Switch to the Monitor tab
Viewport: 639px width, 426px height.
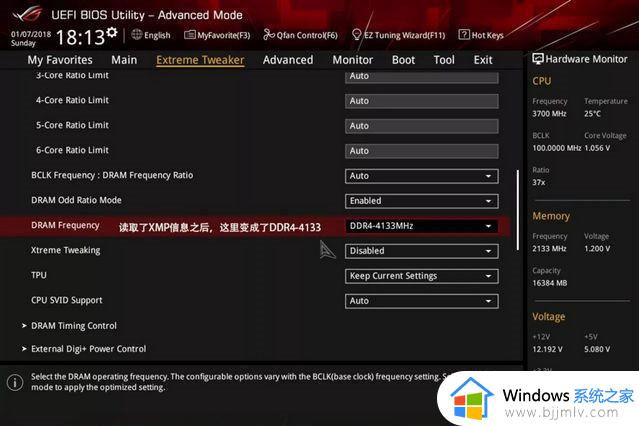[x=352, y=60]
